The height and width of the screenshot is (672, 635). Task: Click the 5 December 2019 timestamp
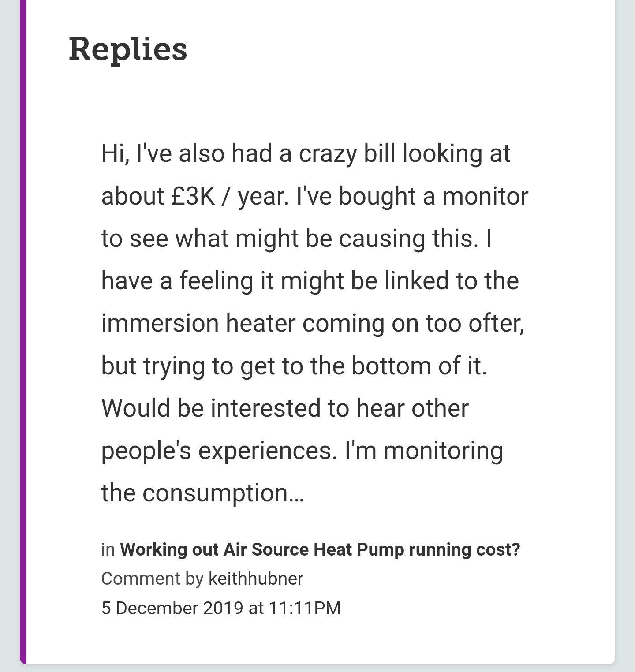pyautogui.click(x=220, y=608)
